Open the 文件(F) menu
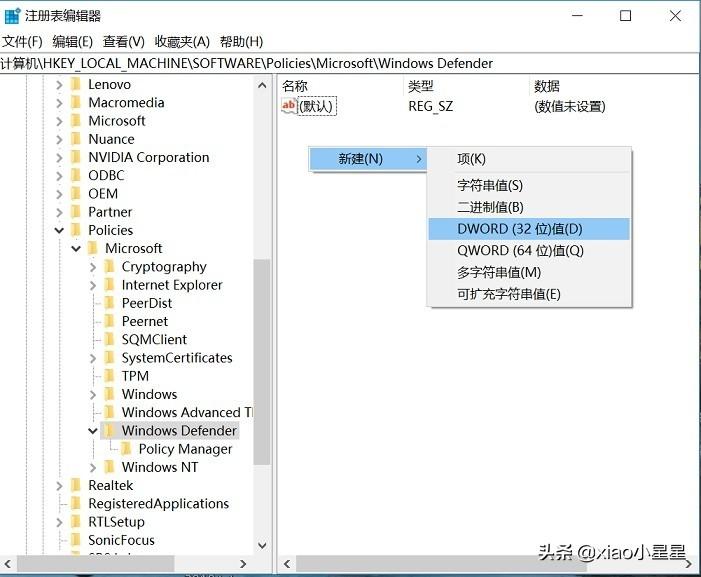This screenshot has width=701, height=577. click(22, 42)
